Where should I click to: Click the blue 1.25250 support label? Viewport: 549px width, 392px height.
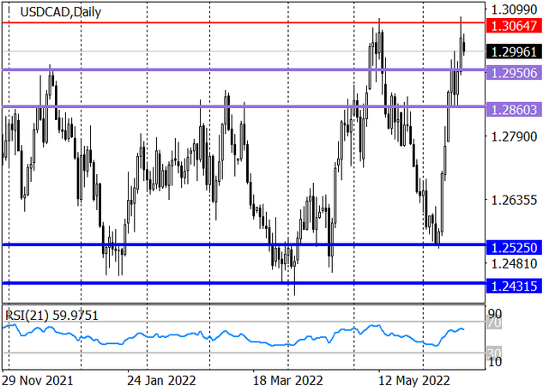(x=514, y=248)
